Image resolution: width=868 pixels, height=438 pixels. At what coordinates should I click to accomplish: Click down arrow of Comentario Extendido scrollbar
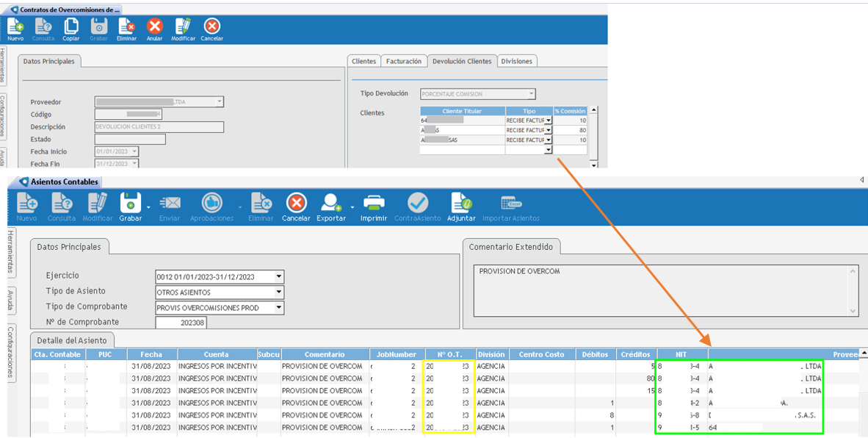pos(853,311)
